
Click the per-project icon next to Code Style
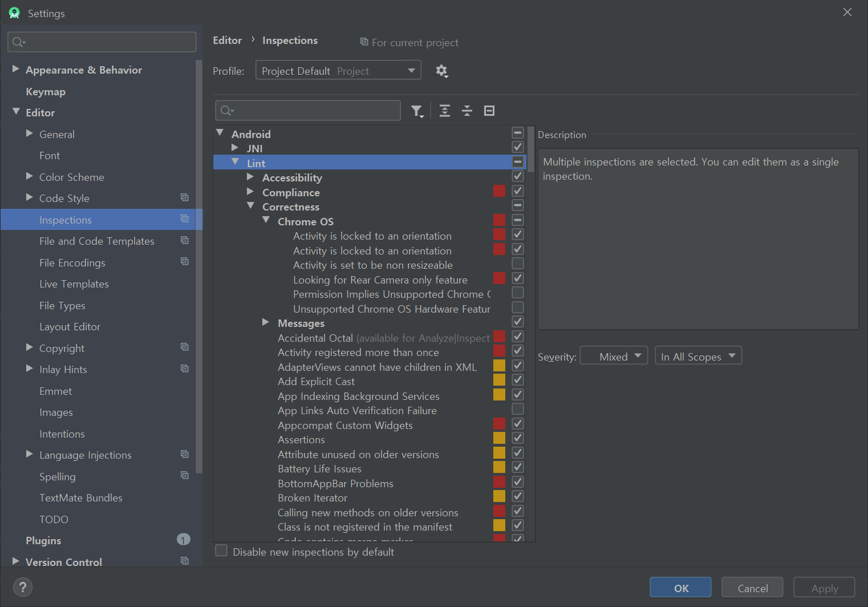click(x=185, y=198)
